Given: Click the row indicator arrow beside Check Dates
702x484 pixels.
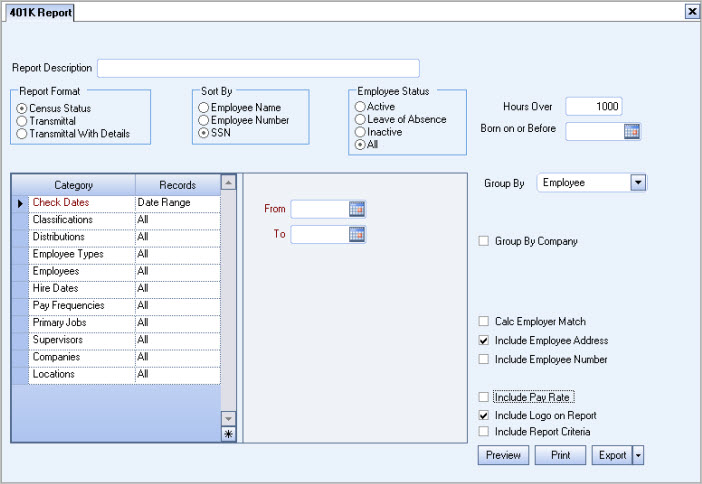Looking at the screenshot, I should [x=19, y=203].
